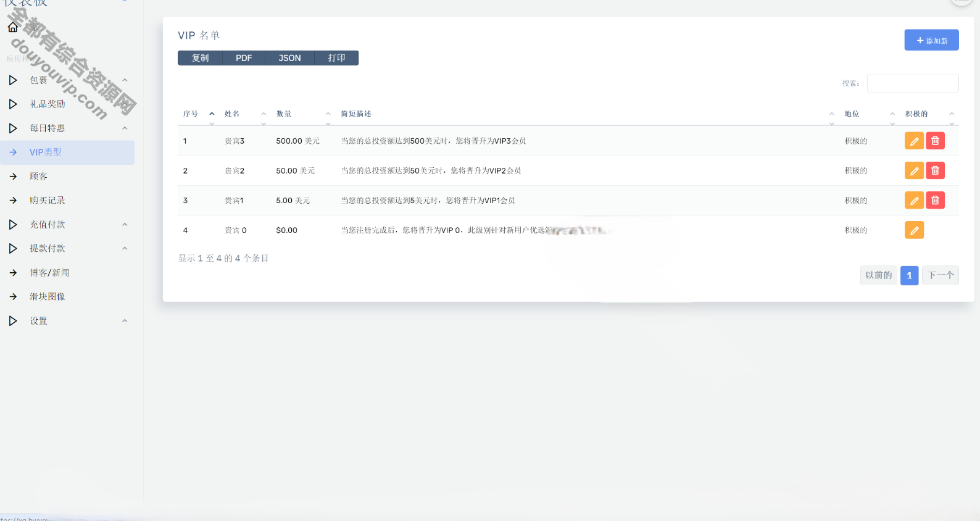The height and width of the screenshot is (521, 980).
Task: Edit the 贵宾3 row with pencil icon
Action: pyautogui.click(x=914, y=141)
